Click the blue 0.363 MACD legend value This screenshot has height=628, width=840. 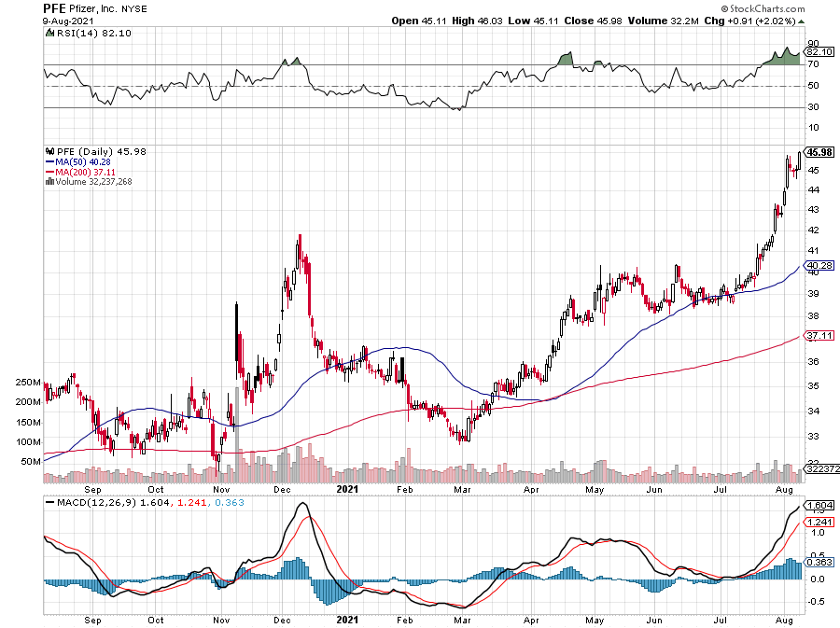tap(230, 503)
